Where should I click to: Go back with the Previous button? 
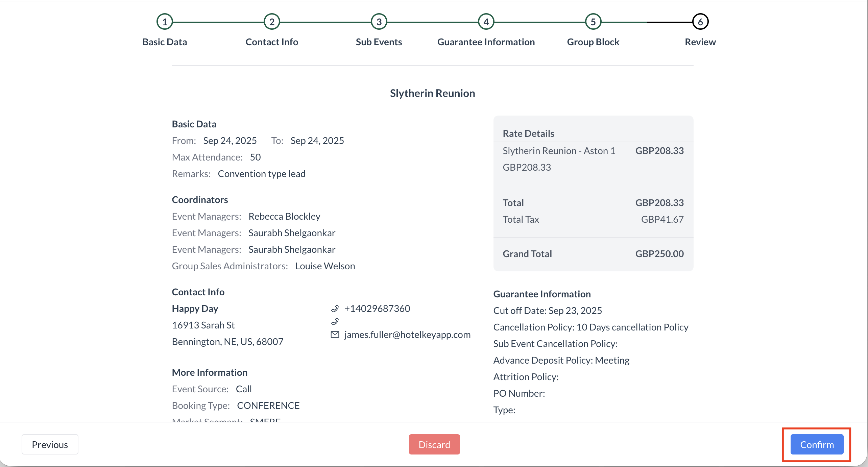[x=50, y=444]
